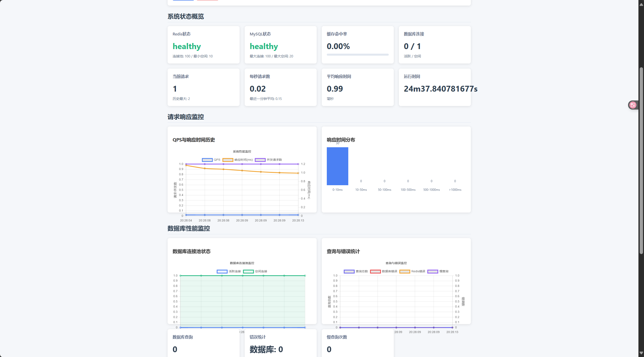Image resolution: width=644 pixels, height=357 pixels.
Task: Click the MySQL状态 healthy card
Action: (x=281, y=45)
